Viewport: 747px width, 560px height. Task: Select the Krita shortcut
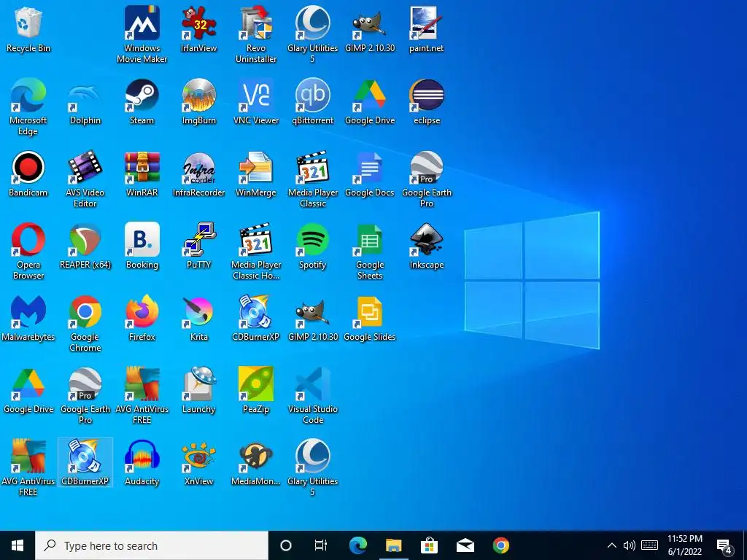coord(198,319)
